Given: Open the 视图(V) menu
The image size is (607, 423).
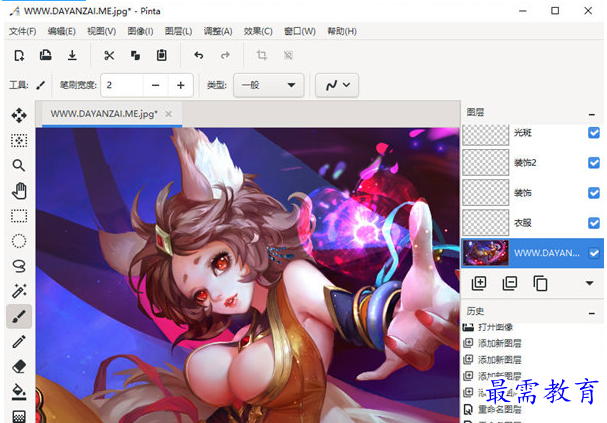Looking at the screenshot, I should coord(101,31).
